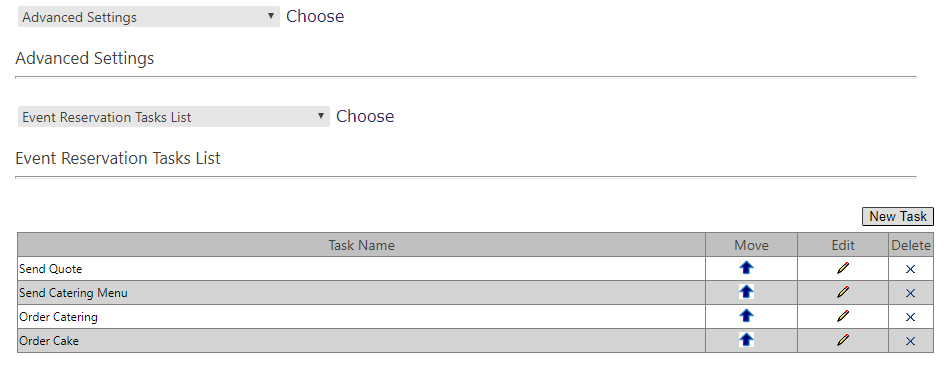Screen dimensions: 949x371
Task: Move the Send Quote task up
Action: click(x=746, y=268)
